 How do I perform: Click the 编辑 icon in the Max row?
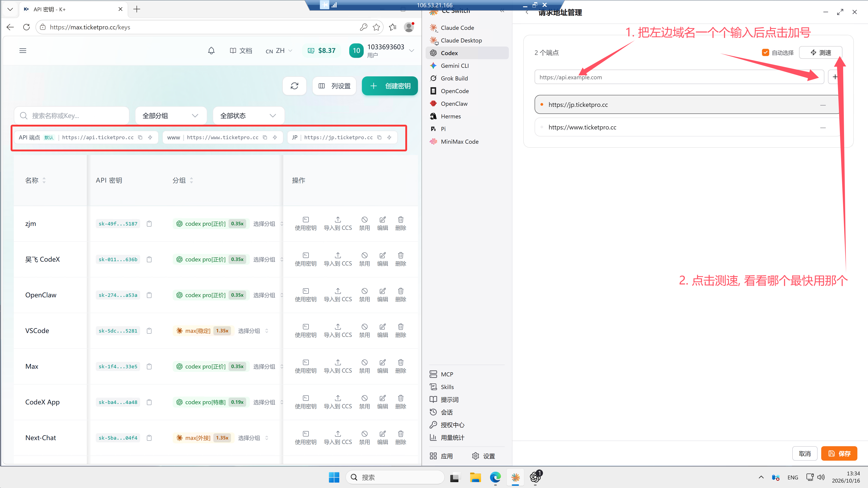point(382,366)
